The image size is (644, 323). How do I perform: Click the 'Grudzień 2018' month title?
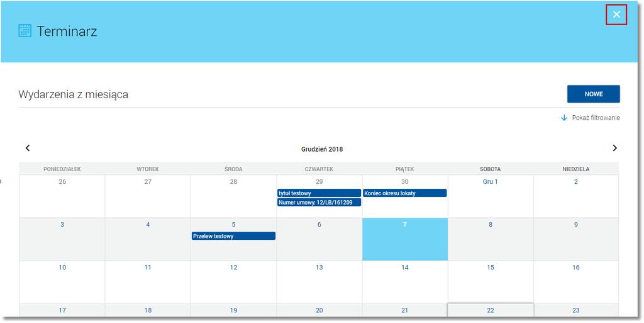[322, 149]
